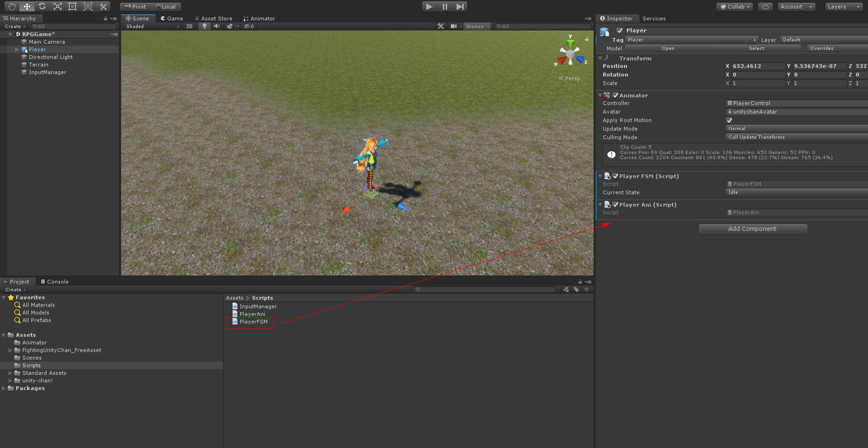Select the Scale tool

[x=57, y=6]
